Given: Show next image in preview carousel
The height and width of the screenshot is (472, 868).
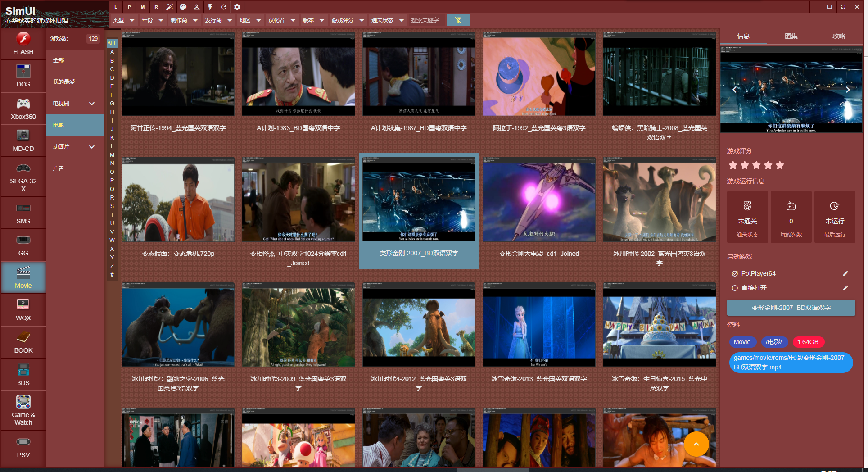Looking at the screenshot, I should pos(848,90).
